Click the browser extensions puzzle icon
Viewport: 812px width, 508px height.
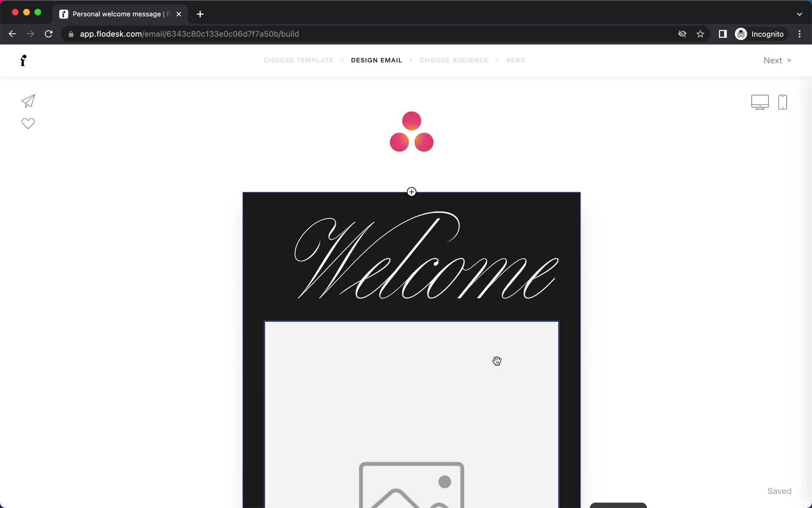[x=722, y=33]
